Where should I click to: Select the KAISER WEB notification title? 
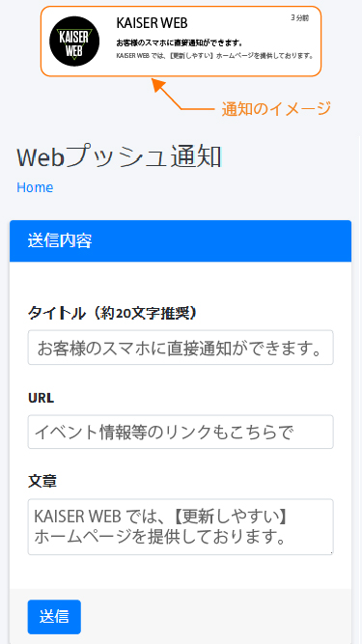pos(152,23)
